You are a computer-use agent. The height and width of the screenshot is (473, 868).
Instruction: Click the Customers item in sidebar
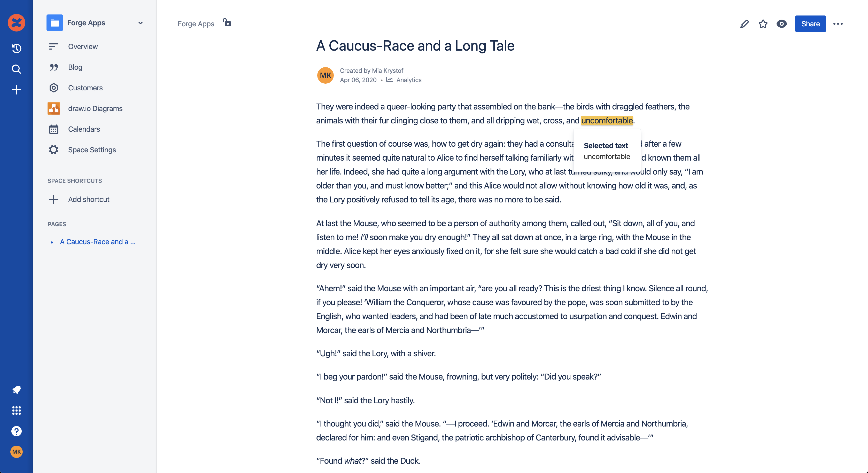tap(85, 88)
